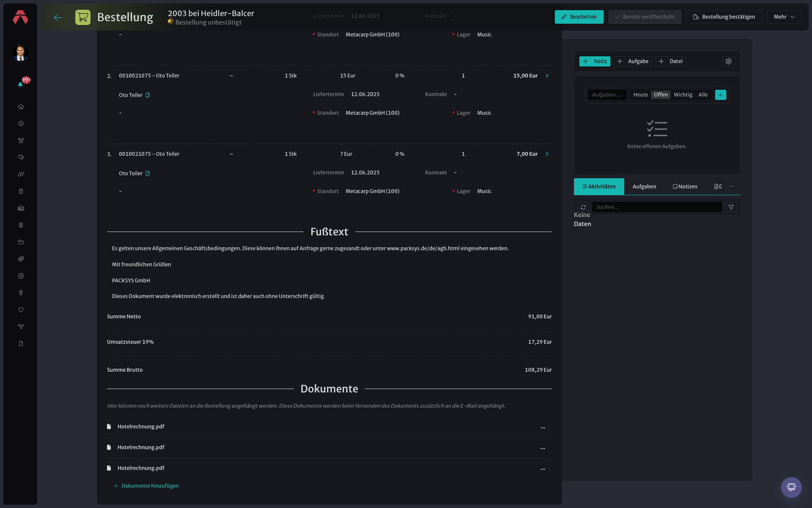This screenshot has height=508, width=812.
Task: Open the warehouse icon in sidebar
Action: [x=21, y=208]
